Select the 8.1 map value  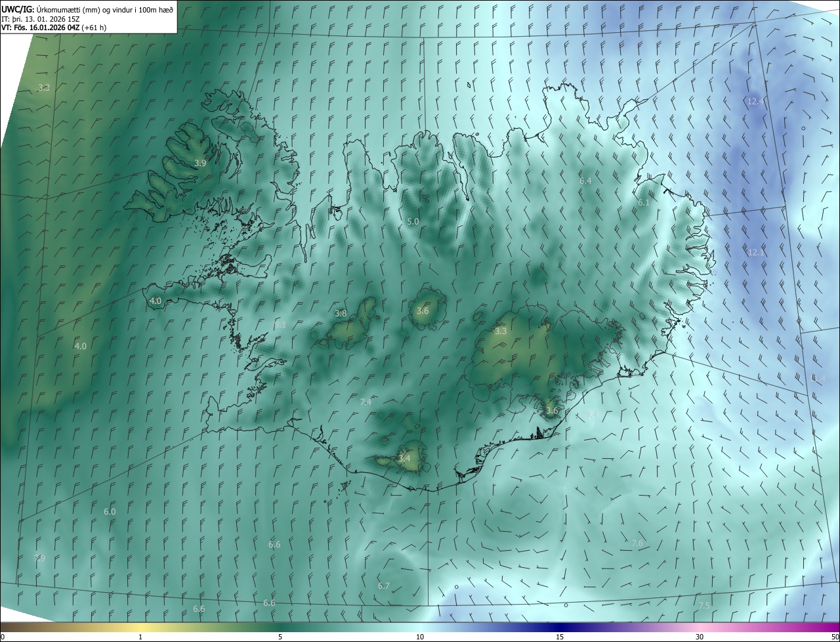click(x=280, y=325)
